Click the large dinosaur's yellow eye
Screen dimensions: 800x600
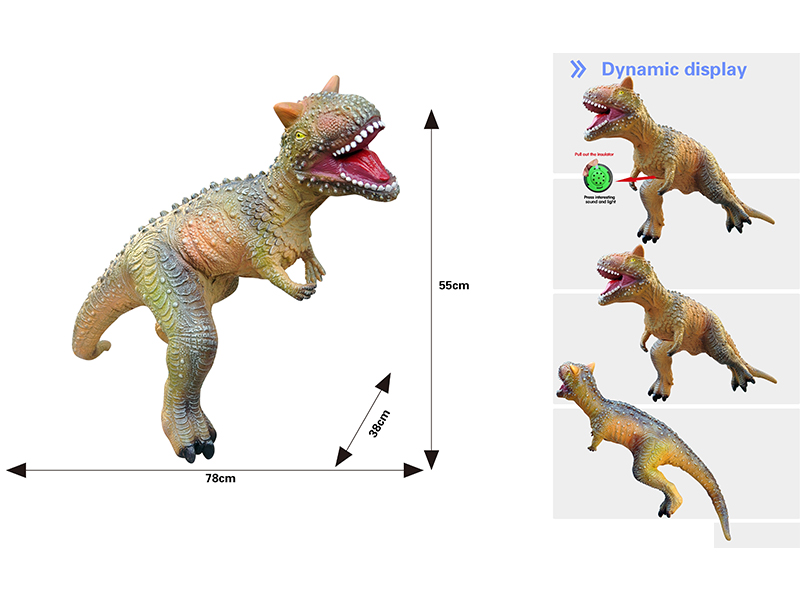[299, 135]
